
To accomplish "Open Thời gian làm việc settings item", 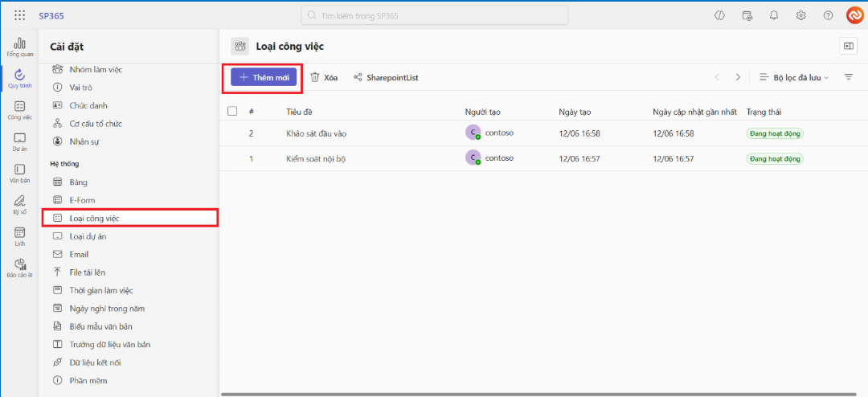I will point(100,290).
